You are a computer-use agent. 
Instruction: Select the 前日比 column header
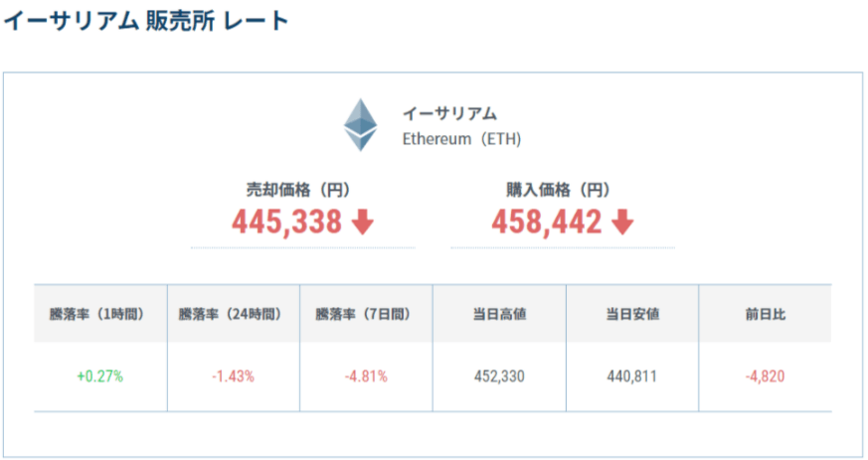click(x=766, y=314)
